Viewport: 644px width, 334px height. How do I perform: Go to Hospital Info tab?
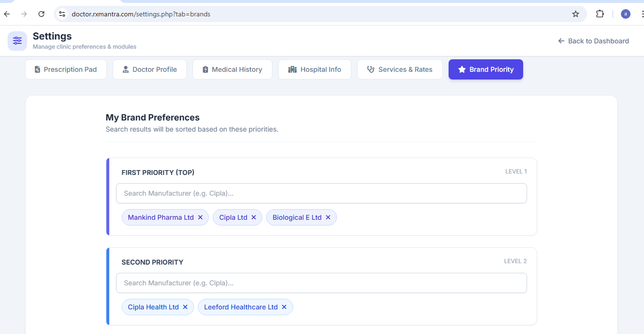pos(314,69)
